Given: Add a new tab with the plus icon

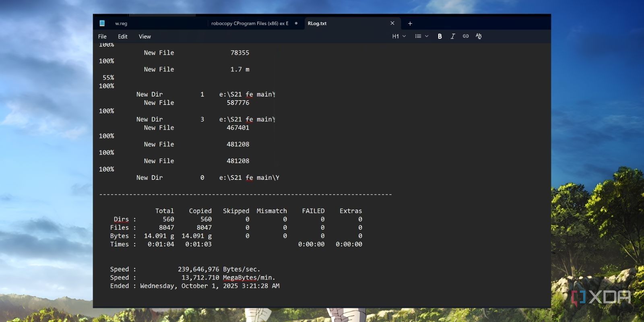Looking at the screenshot, I should [410, 23].
